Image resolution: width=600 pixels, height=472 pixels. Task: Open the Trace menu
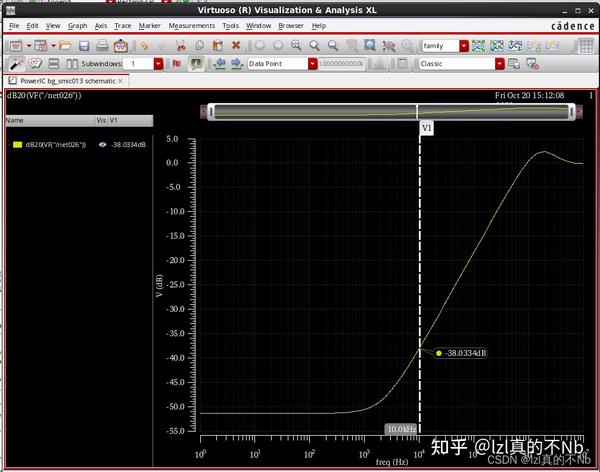123,26
